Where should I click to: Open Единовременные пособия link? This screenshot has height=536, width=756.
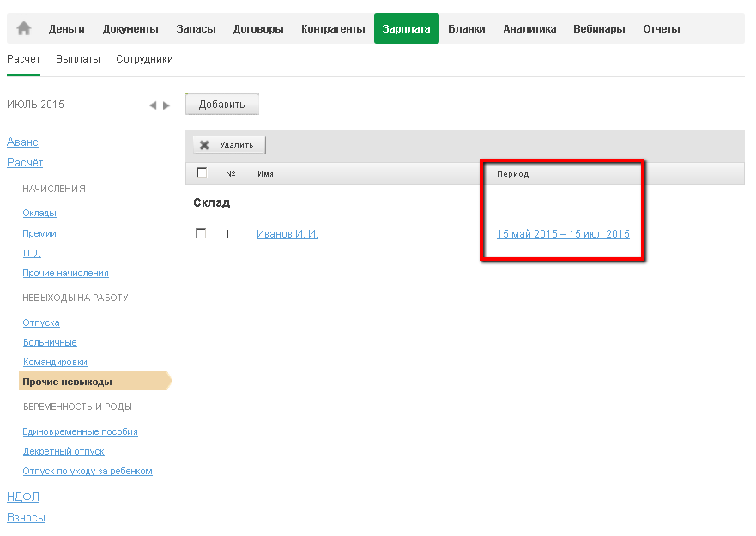[80, 432]
